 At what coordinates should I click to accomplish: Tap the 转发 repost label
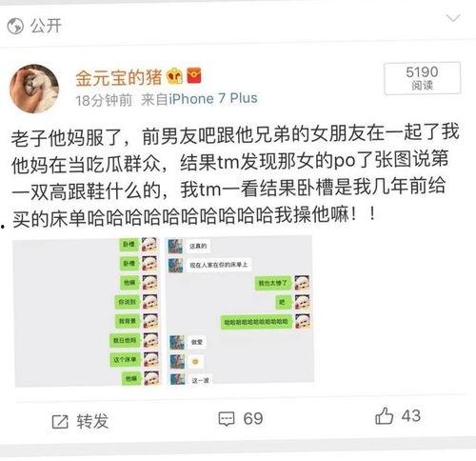pyautogui.click(x=92, y=421)
